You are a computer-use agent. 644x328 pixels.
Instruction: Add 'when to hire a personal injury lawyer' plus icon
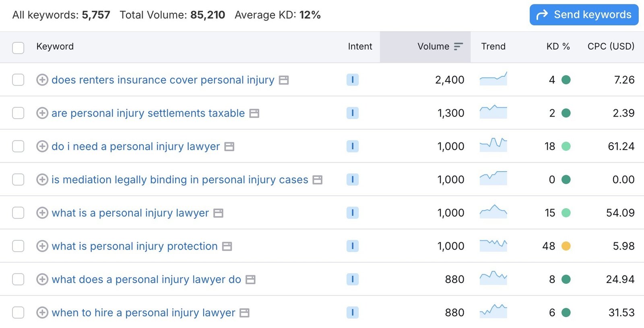click(42, 312)
